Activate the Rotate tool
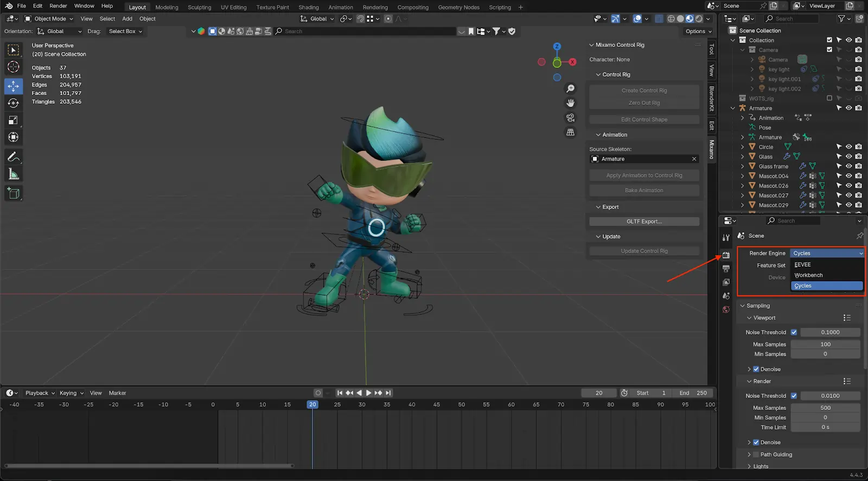 click(14, 103)
